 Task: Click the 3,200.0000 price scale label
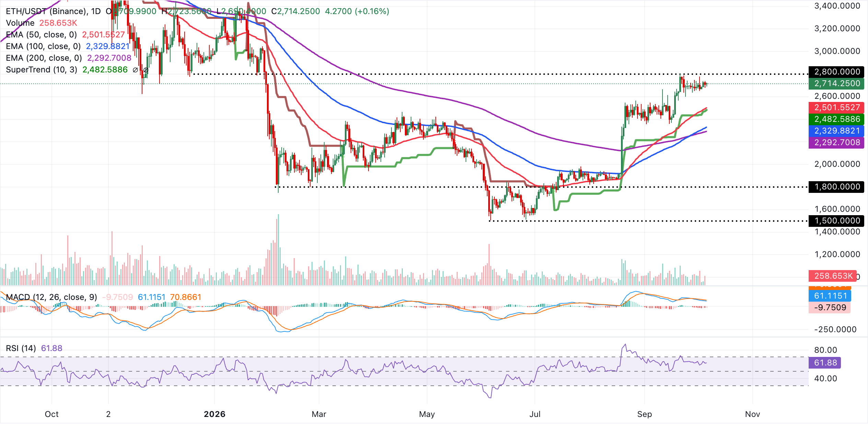pyautogui.click(x=837, y=28)
